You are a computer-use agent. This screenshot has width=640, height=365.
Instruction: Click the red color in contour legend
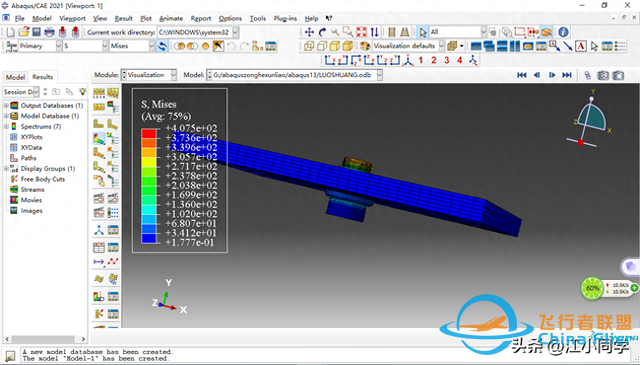(x=149, y=133)
